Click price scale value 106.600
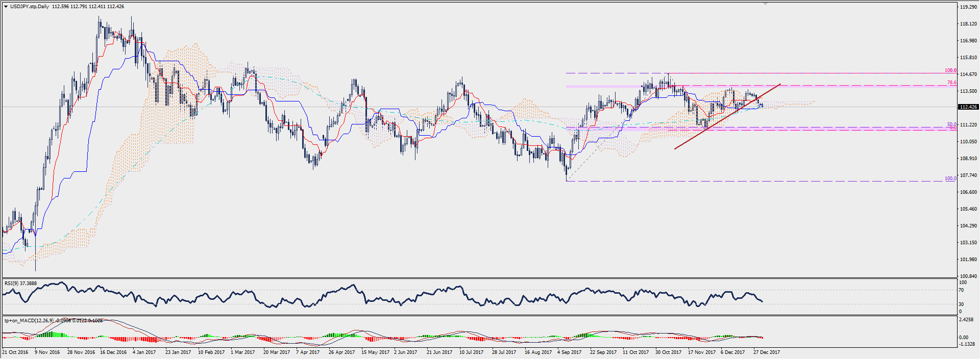 (x=968, y=192)
